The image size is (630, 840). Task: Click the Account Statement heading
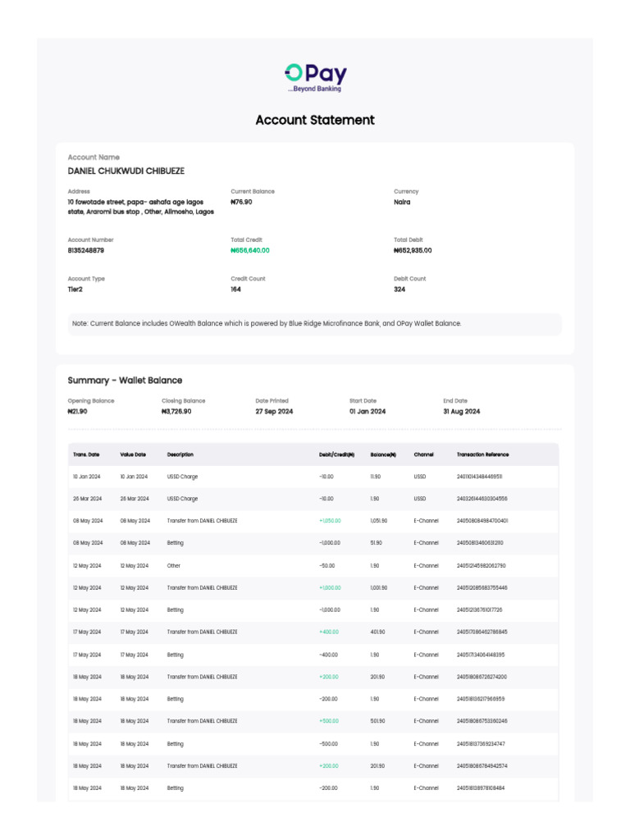coord(315,120)
